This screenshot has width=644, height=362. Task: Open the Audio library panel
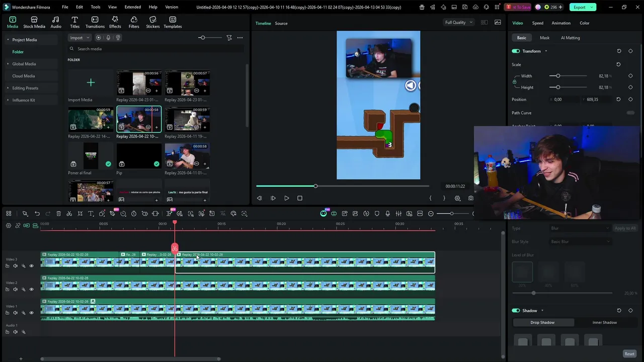coord(56,22)
